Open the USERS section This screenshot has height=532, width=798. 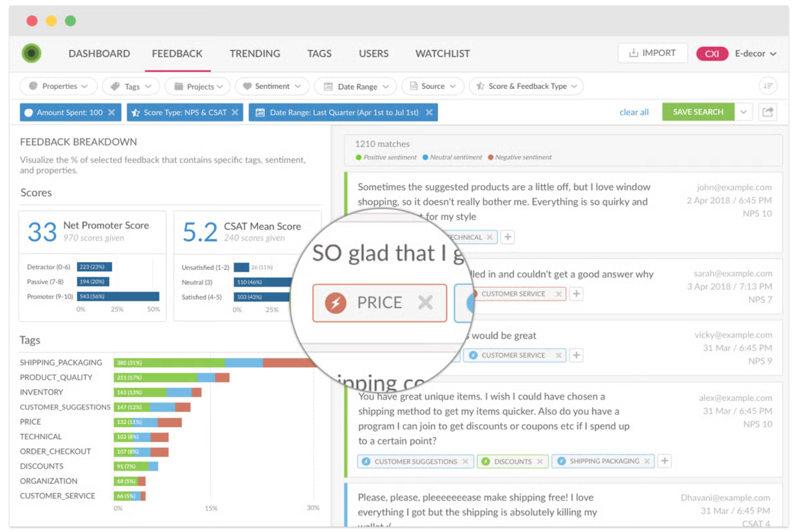373,53
